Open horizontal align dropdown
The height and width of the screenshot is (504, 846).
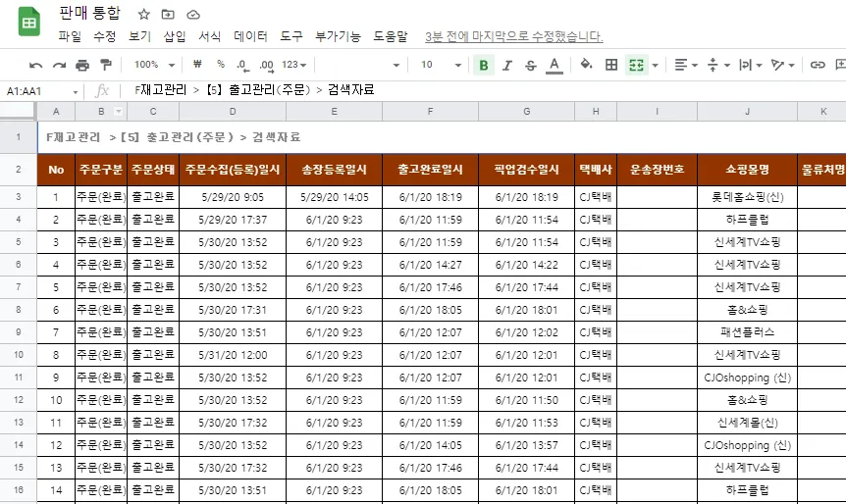click(x=686, y=66)
